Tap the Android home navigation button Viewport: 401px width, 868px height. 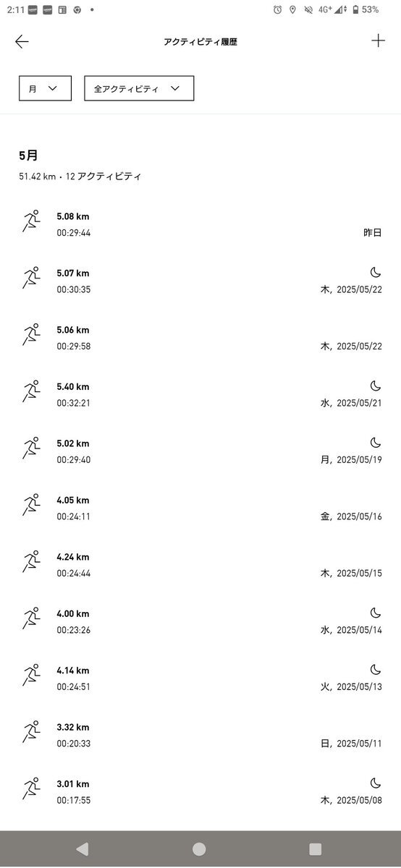pyautogui.click(x=199, y=849)
